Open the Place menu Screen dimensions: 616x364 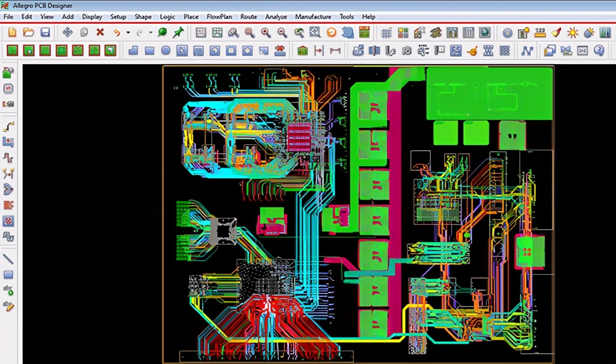click(x=191, y=17)
